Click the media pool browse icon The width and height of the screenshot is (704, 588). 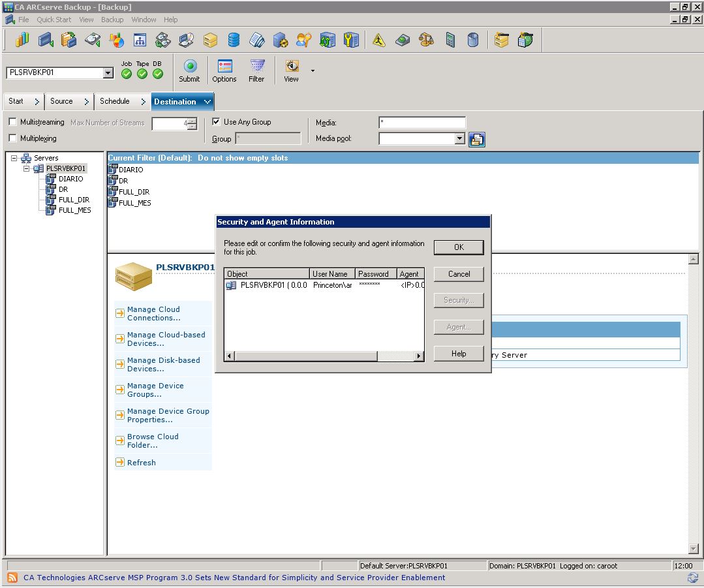coord(477,139)
